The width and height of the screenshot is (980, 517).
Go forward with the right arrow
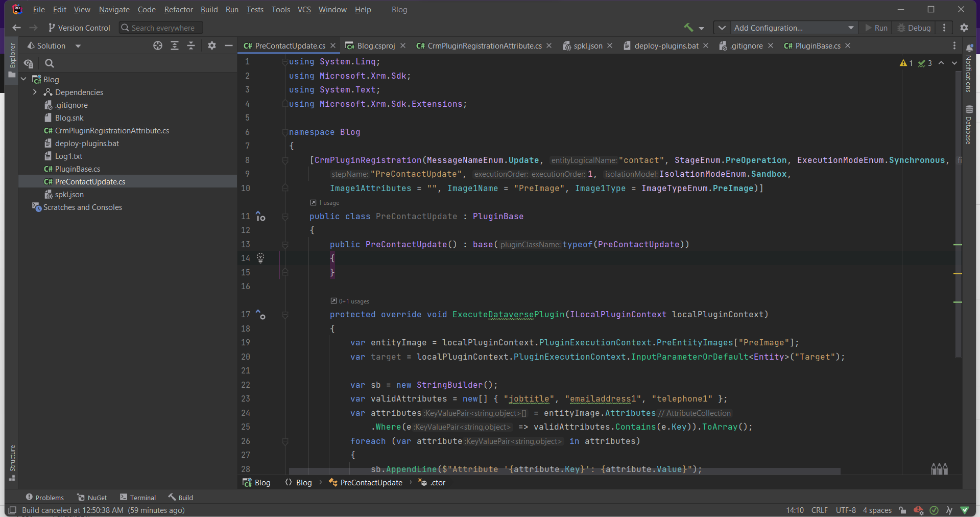[x=34, y=28]
